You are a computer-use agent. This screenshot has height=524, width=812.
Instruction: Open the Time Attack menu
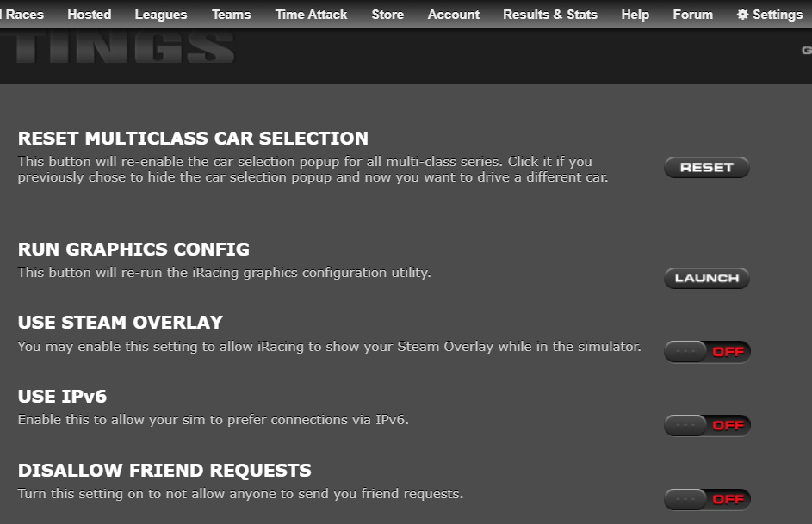pos(311,15)
